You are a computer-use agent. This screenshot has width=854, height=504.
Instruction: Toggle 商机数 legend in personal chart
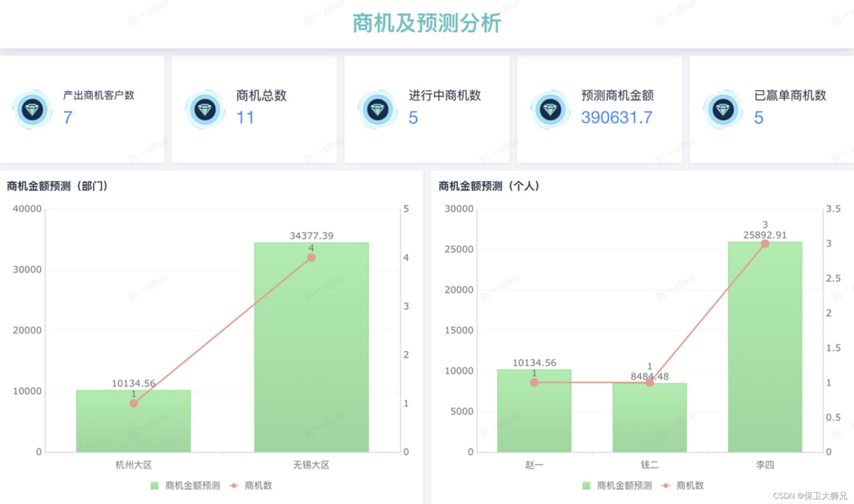pyautogui.click(x=690, y=485)
